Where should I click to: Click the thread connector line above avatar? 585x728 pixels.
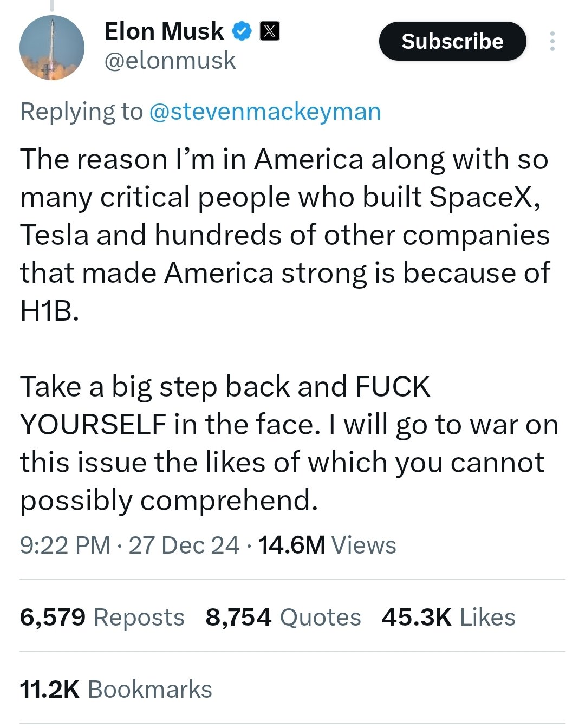pos(52,5)
